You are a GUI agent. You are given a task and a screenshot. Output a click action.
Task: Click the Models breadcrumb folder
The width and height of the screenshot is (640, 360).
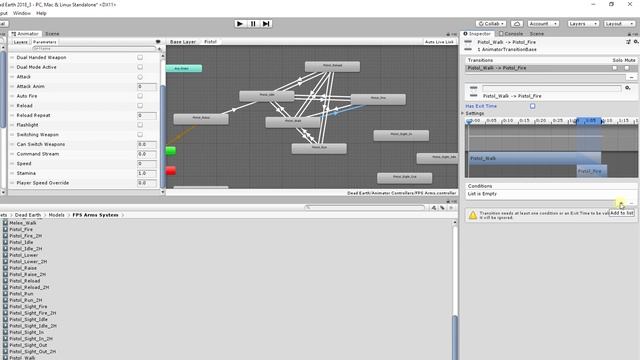56,215
